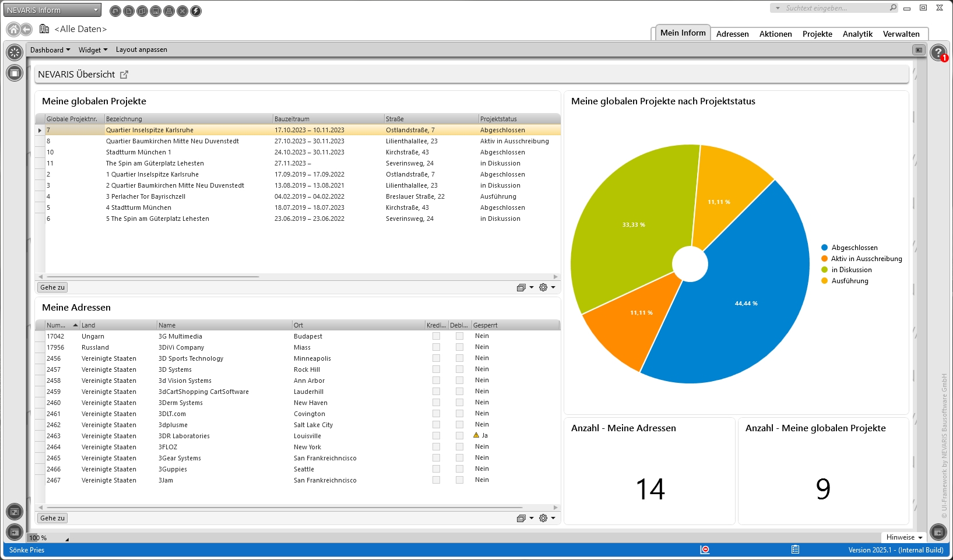Switch to the Adressen tab
The width and height of the screenshot is (953, 560).
(x=733, y=34)
